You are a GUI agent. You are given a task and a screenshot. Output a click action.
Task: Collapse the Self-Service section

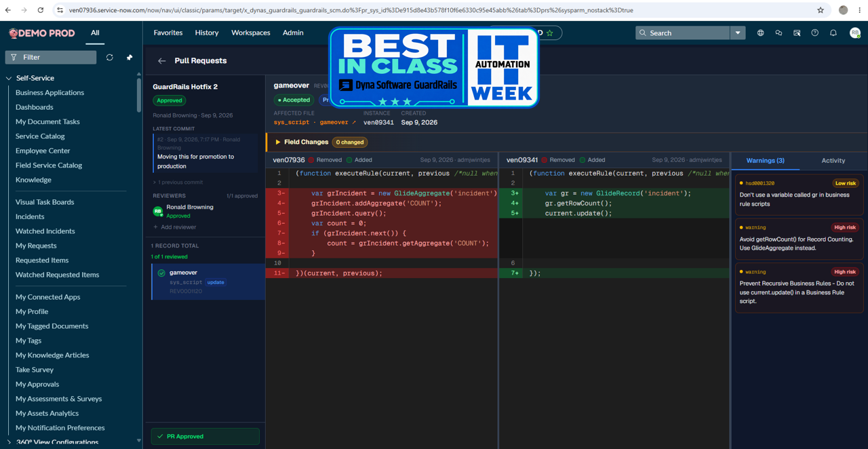tap(9, 78)
